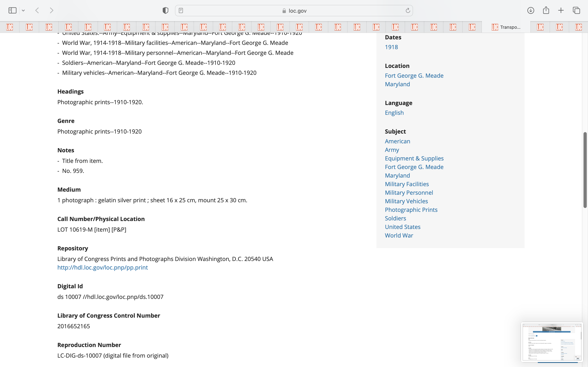Screen dimensions: 588x367
Task: Open the Downloads icon in toolbar
Action: (x=531, y=10)
